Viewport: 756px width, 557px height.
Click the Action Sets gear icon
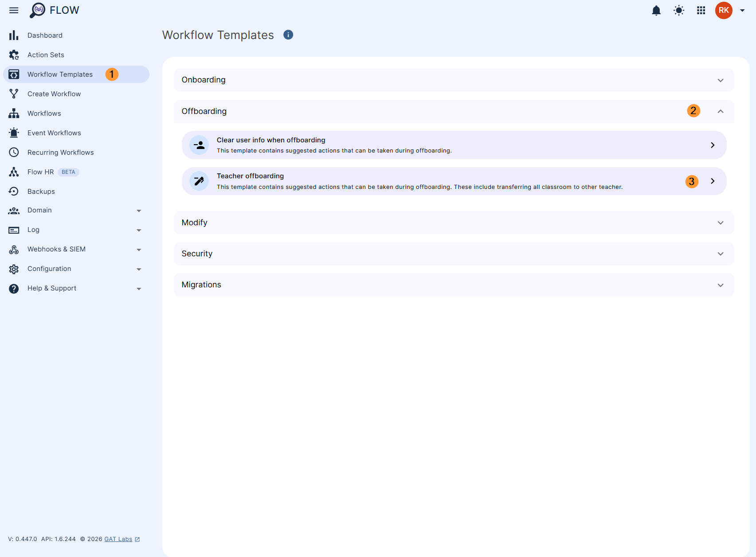pos(14,55)
